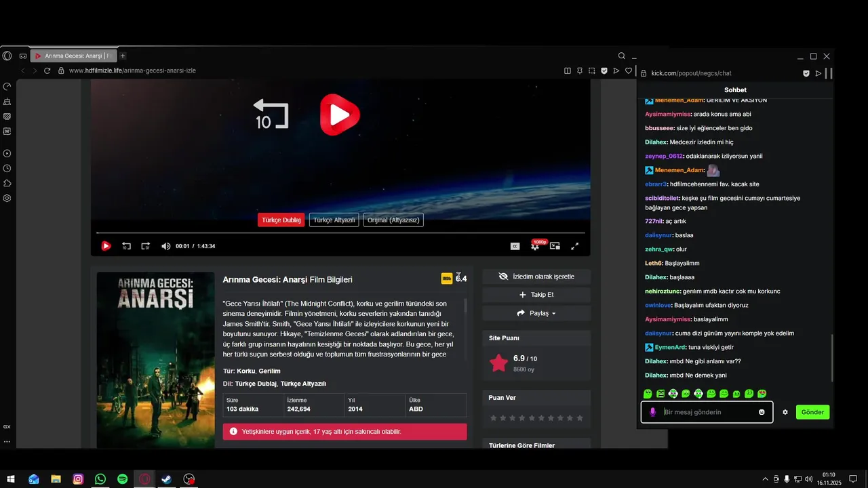Open the Player icon in sidebar
The width and height of the screenshot is (868, 488).
coord(7,154)
